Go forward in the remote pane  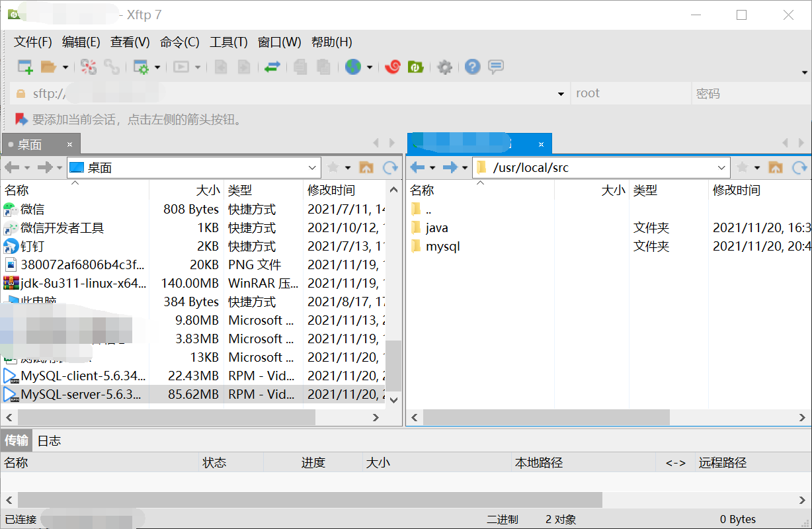[x=450, y=167]
